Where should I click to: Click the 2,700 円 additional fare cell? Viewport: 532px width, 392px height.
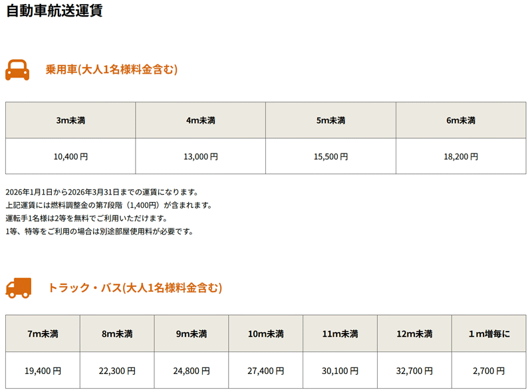click(489, 371)
